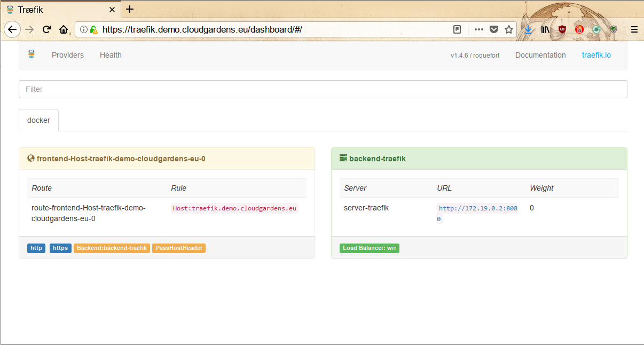The image size is (644, 345).
Task: Close the Træfik browser tab
Action: click(x=112, y=10)
